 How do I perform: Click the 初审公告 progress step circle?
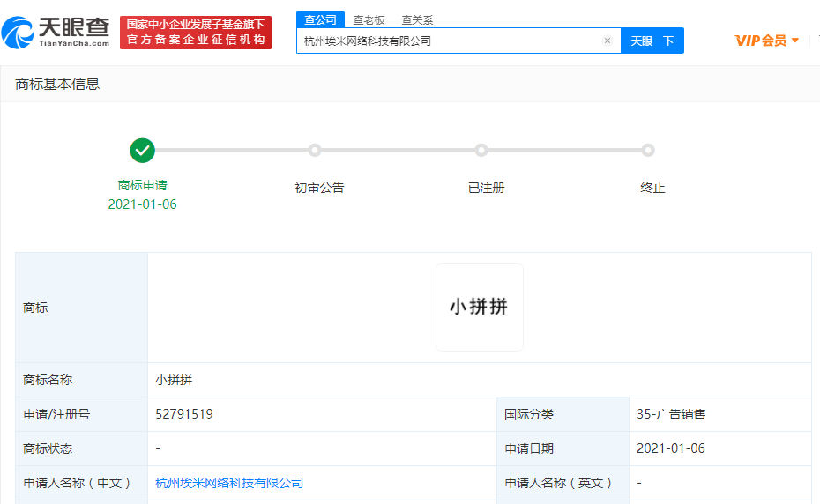[315, 151]
